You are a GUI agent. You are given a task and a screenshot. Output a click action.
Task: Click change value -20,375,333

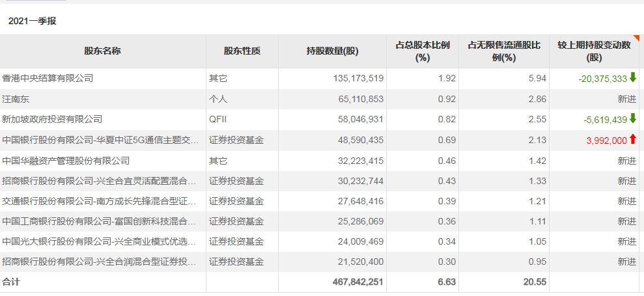[602, 79]
